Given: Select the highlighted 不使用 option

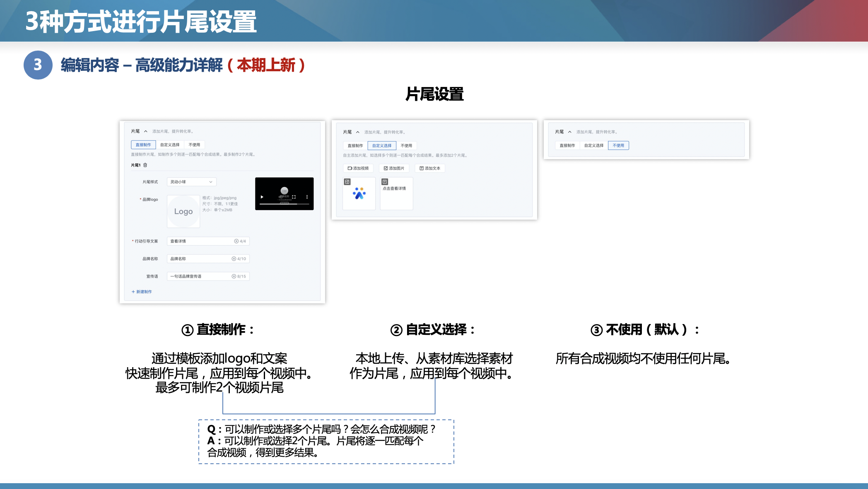Looking at the screenshot, I should tap(618, 145).
